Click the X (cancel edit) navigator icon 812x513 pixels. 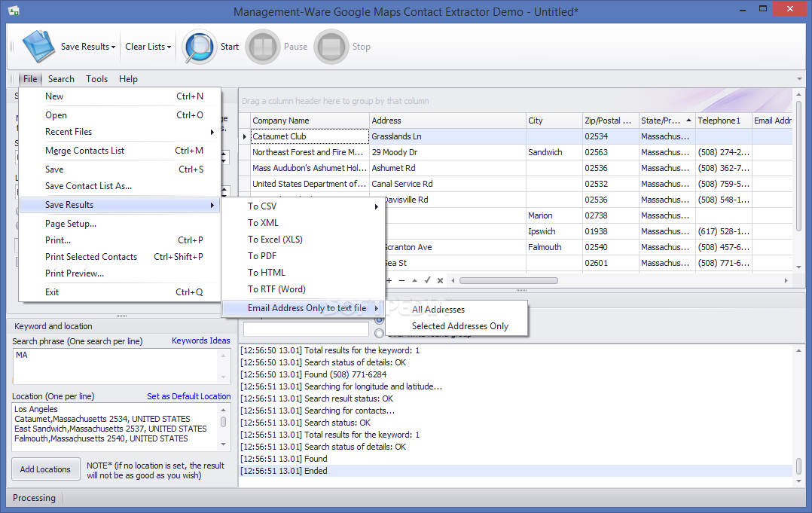[x=440, y=280]
